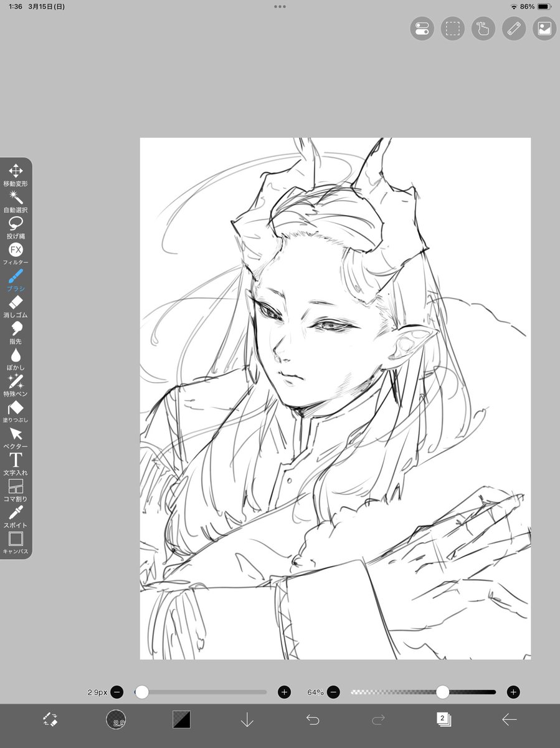Open the material image menu at top
Screen dimensions: 560x748
(544, 29)
